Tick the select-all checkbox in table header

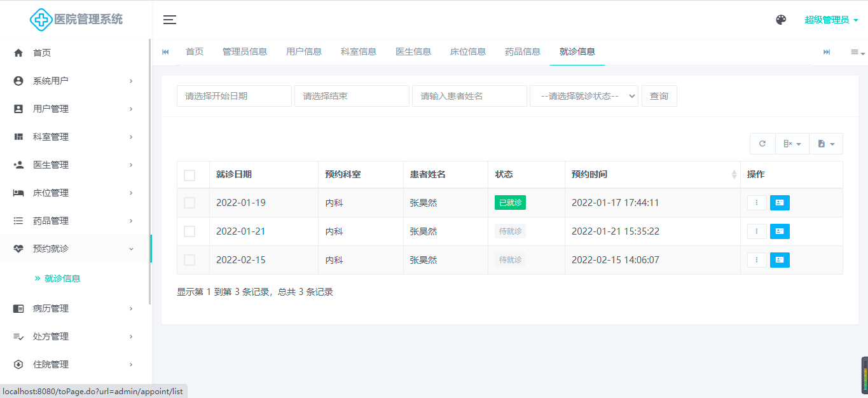[189, 175]
